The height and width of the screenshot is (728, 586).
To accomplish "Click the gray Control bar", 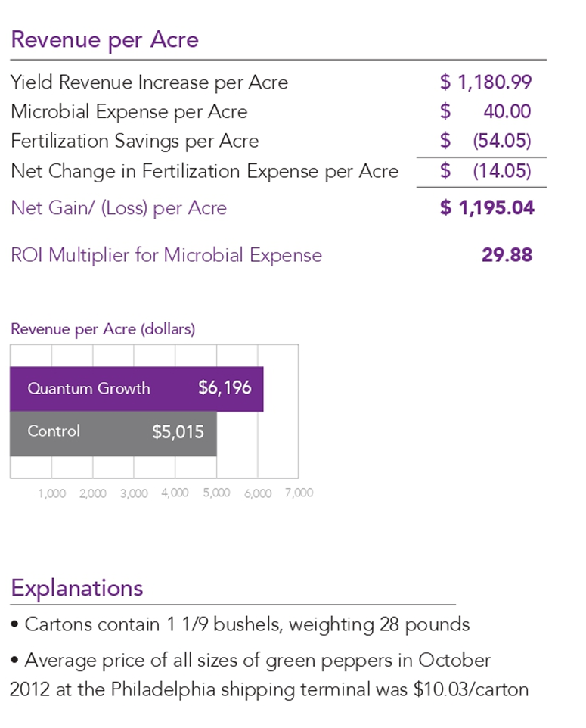I will click(113, 433).
